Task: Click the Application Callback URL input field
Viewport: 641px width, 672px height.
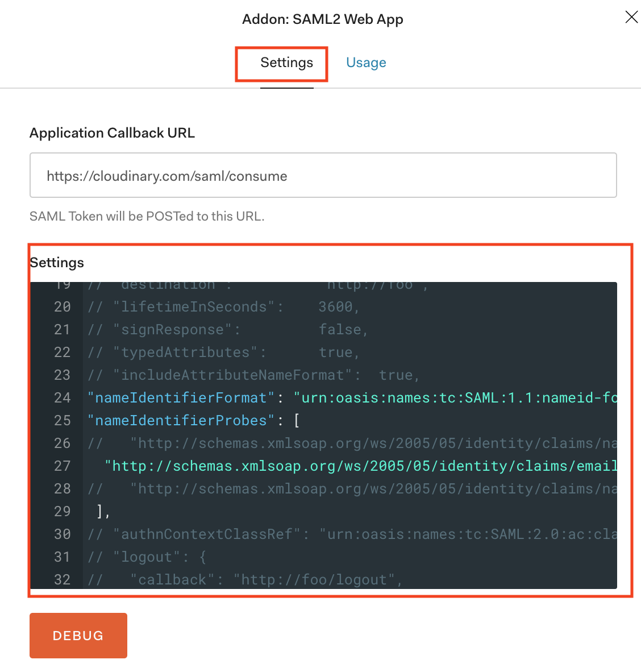Action: [323, 175]
